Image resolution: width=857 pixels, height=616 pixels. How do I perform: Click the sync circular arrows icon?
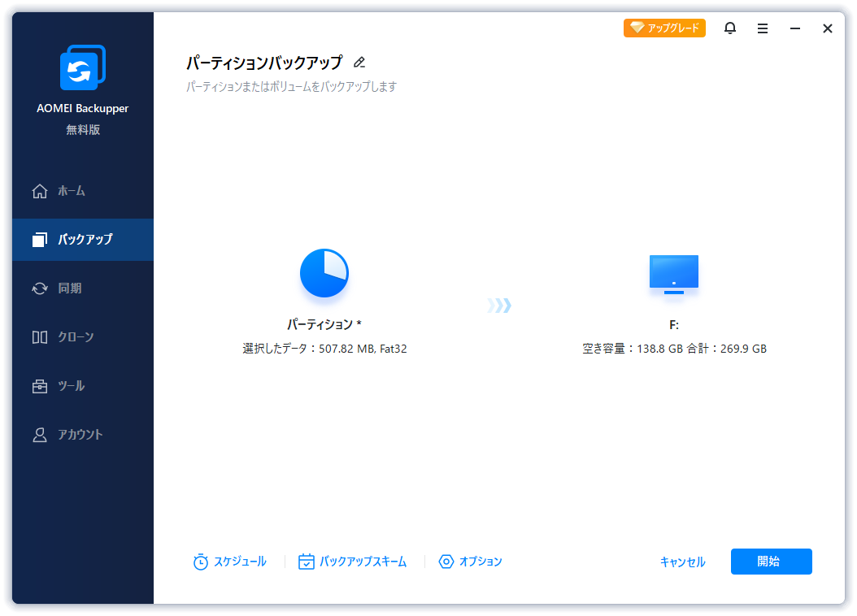click(x=39, y=288)
